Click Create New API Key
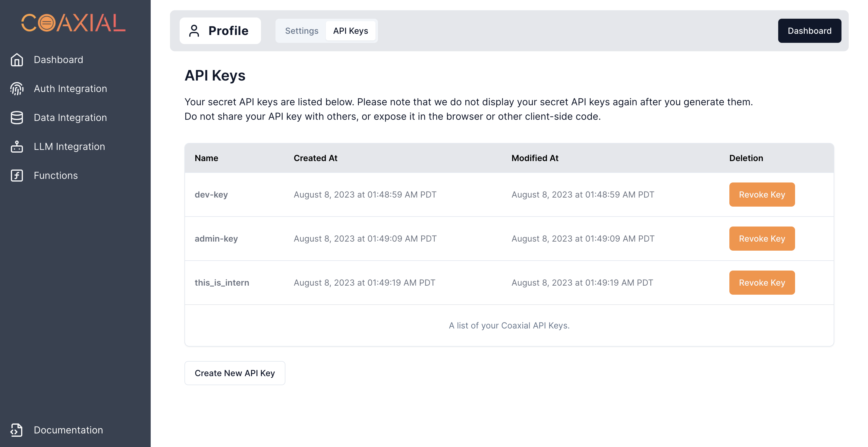The height and width of the screenshot is (447, 868). coord(235,373)
